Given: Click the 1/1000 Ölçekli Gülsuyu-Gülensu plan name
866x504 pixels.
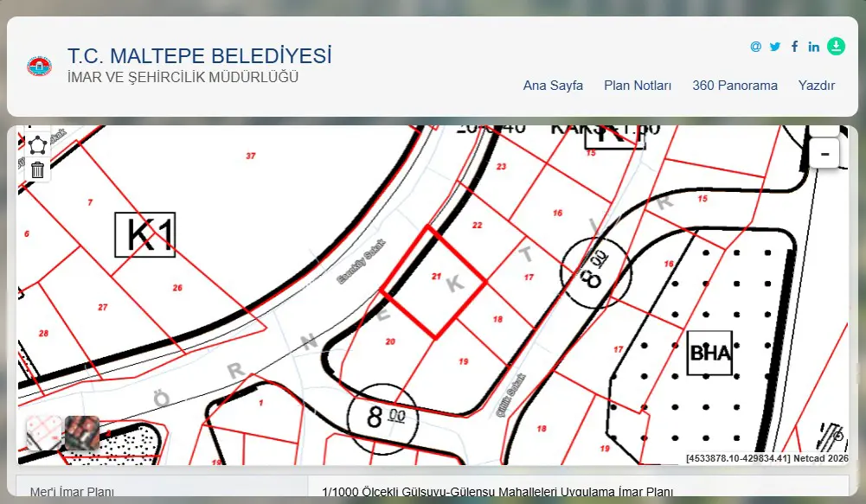Looking at the screenshot, I should (x=497, y=492).
